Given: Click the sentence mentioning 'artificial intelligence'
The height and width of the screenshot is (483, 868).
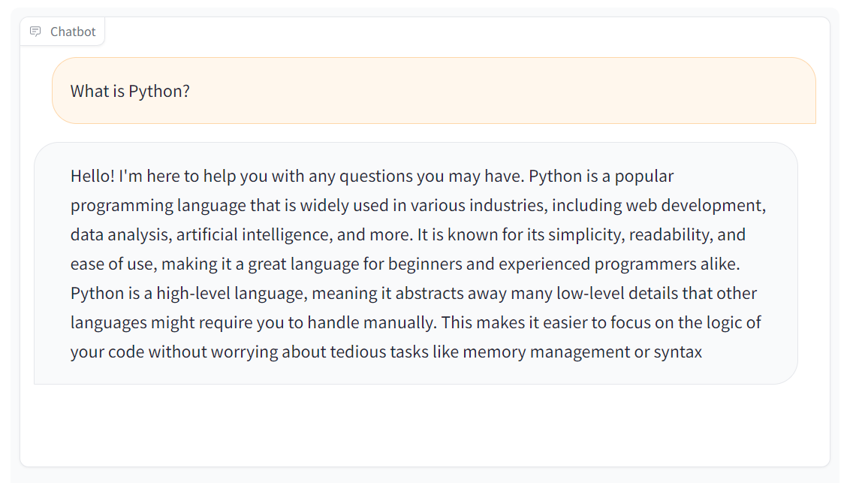Looking at the screenshot, I should point(248,234).
